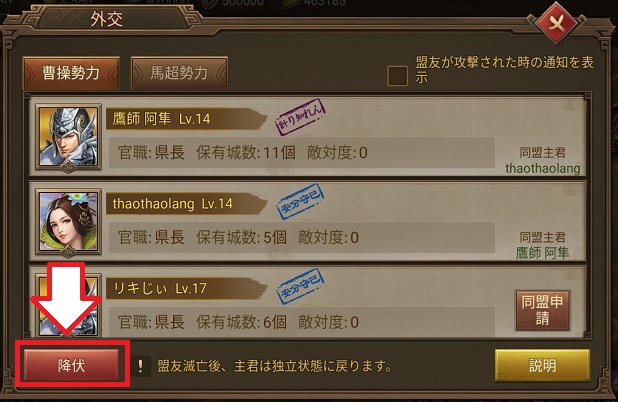Click the blue 安分守己 stamp on thaothaolang
Screen dimensions: 618x402
[301, 201]
